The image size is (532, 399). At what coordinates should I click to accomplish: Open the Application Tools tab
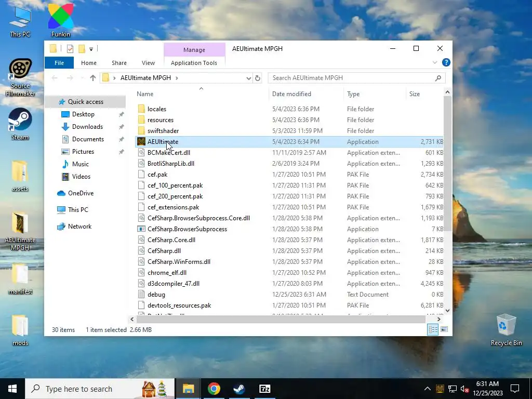194,63
